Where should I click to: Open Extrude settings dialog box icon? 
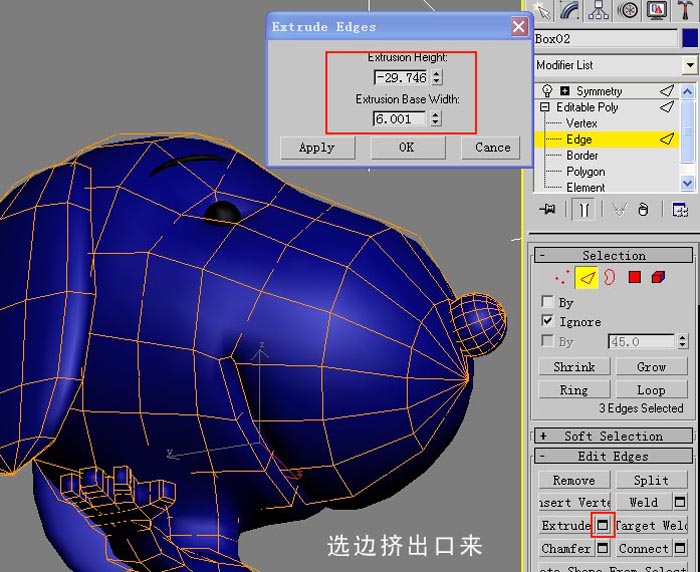[602, 525]
